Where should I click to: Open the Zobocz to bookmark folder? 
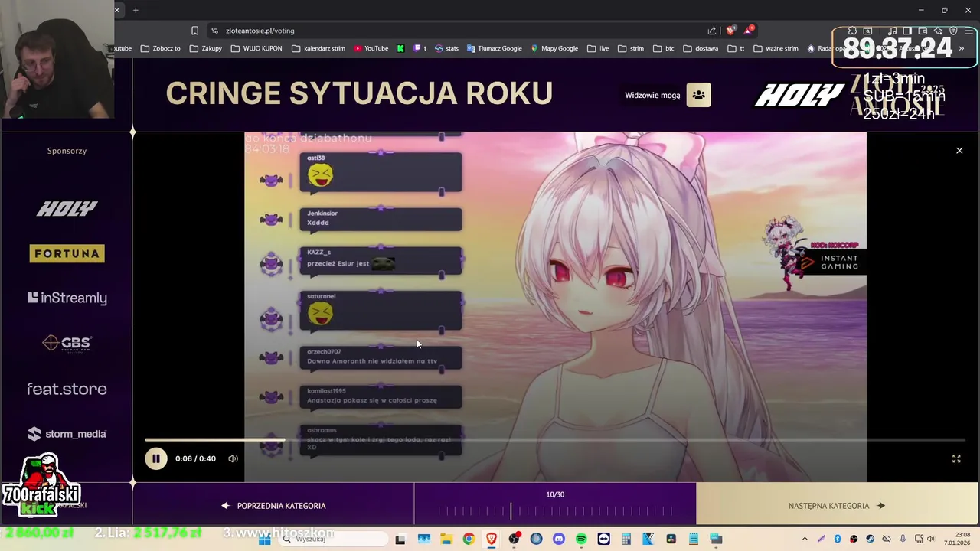(x=161, y=48)
